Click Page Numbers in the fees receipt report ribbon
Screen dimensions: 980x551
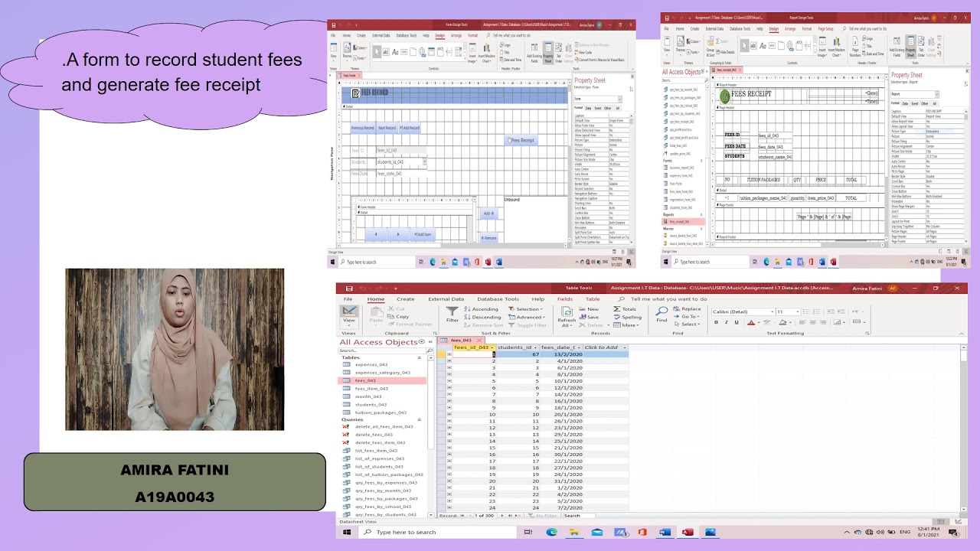tap(855, 47)
